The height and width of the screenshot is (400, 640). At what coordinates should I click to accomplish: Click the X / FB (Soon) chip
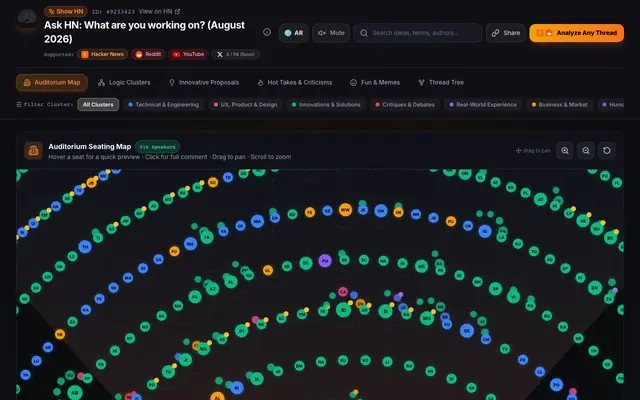[236, 54]
